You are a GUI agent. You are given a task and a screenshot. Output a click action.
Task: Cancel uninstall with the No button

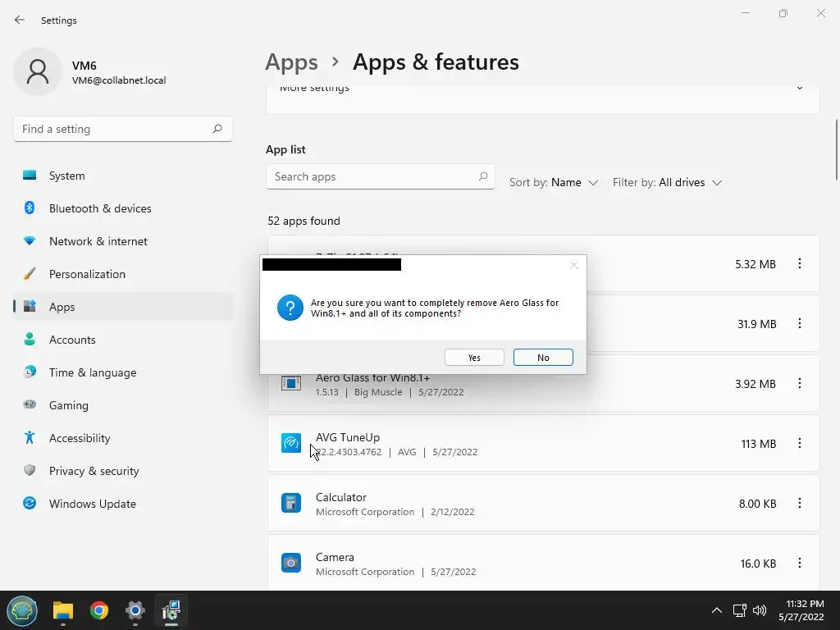(543, 358)
